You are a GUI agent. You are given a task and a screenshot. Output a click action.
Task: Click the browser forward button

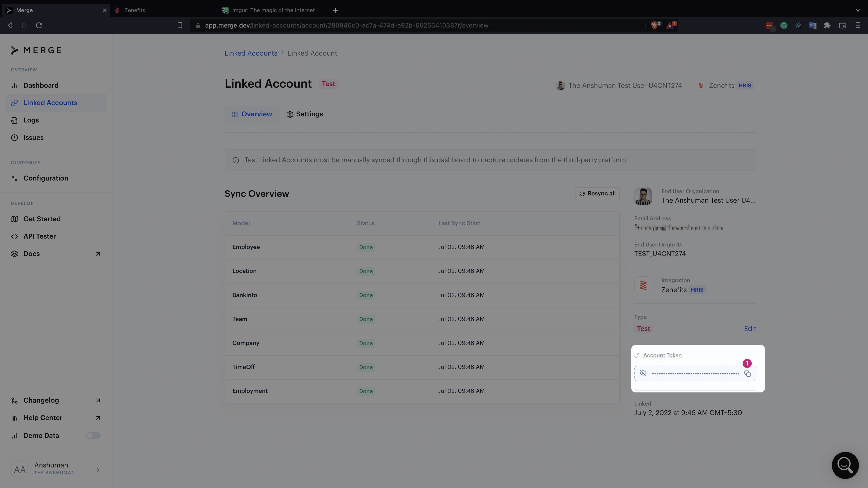tap(24, 25)
